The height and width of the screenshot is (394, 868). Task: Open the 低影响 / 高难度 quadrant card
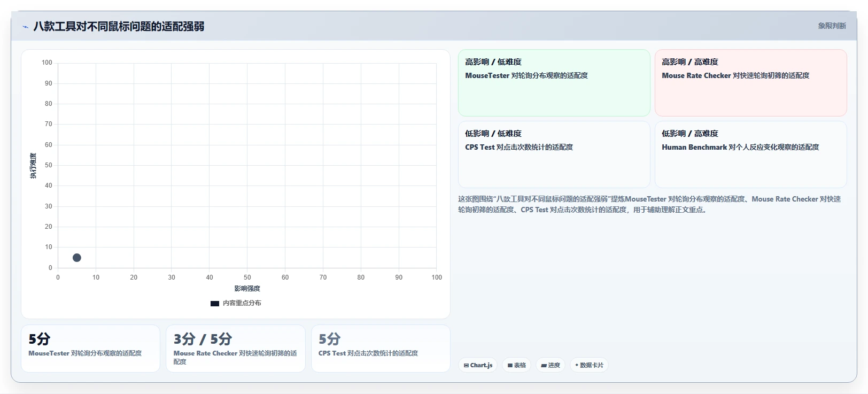click(750, 154)
